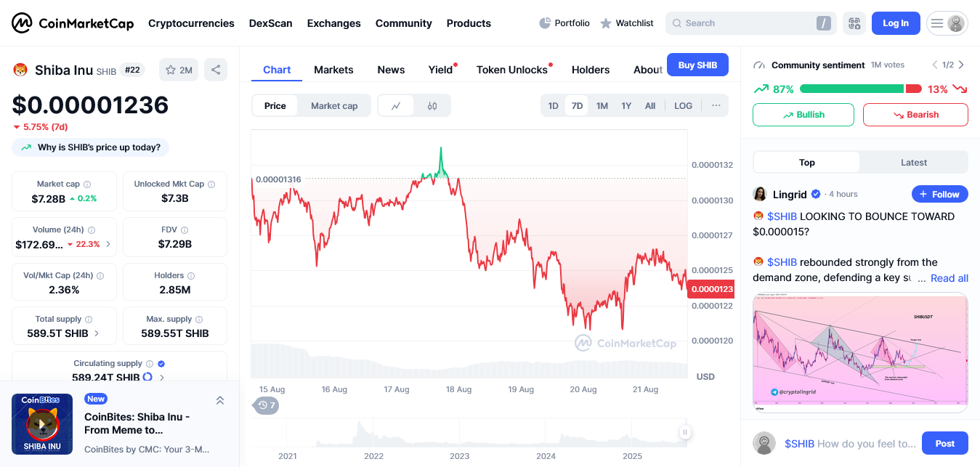Click the Buy SHIB button
Screen dimensions: 980x467
pos(697,65)
